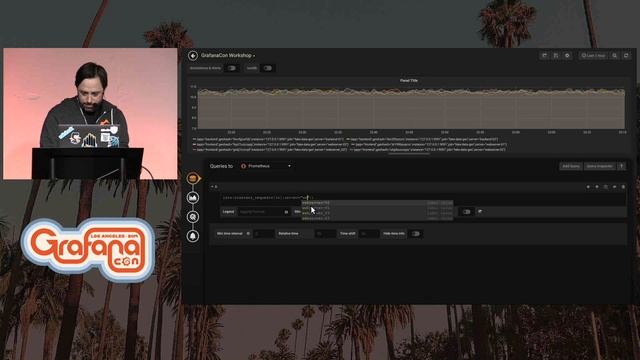The image size is (640, 360).
Task: Click the Time shift input
Action: [x=369, y=234]
